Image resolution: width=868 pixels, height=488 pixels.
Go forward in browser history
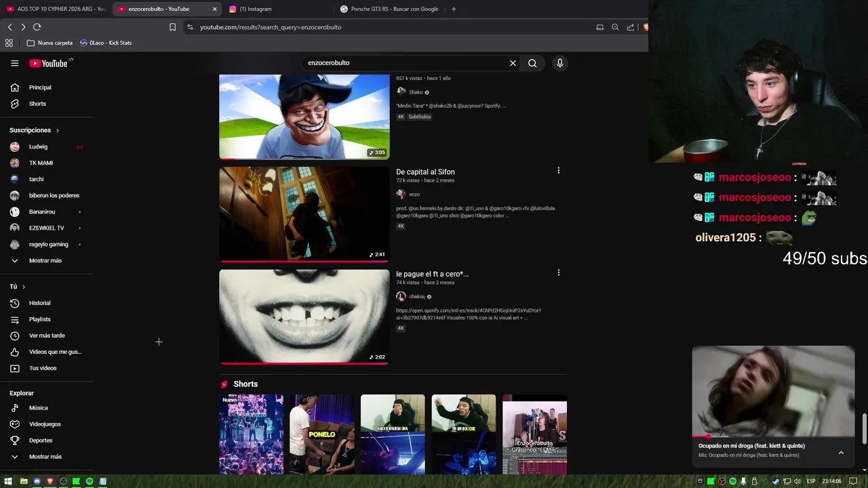point(23,27)
